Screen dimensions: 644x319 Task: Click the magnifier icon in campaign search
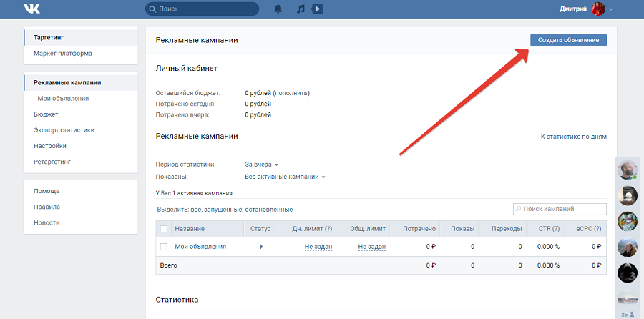519,209
